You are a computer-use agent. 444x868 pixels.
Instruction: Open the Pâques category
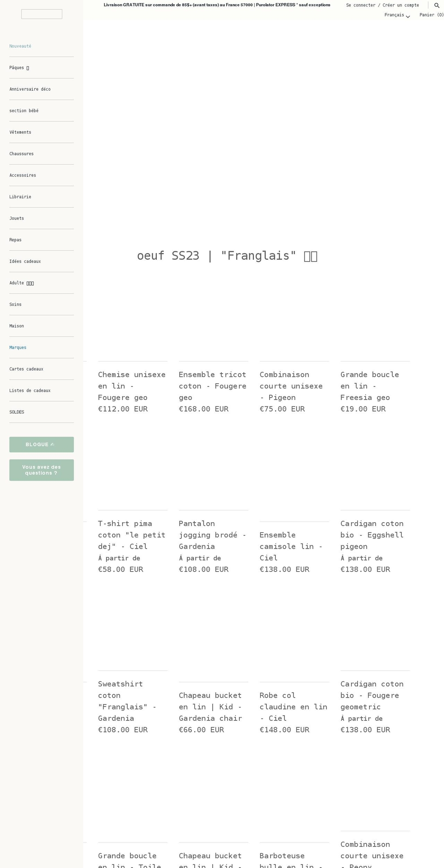[x=17, y=68]
